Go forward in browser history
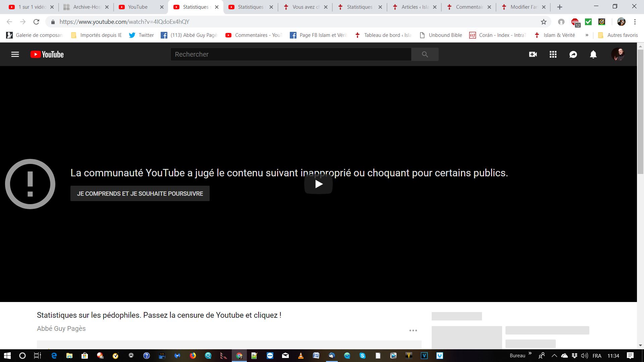Screen dimensions: 644x362 (x=23, y=22)
